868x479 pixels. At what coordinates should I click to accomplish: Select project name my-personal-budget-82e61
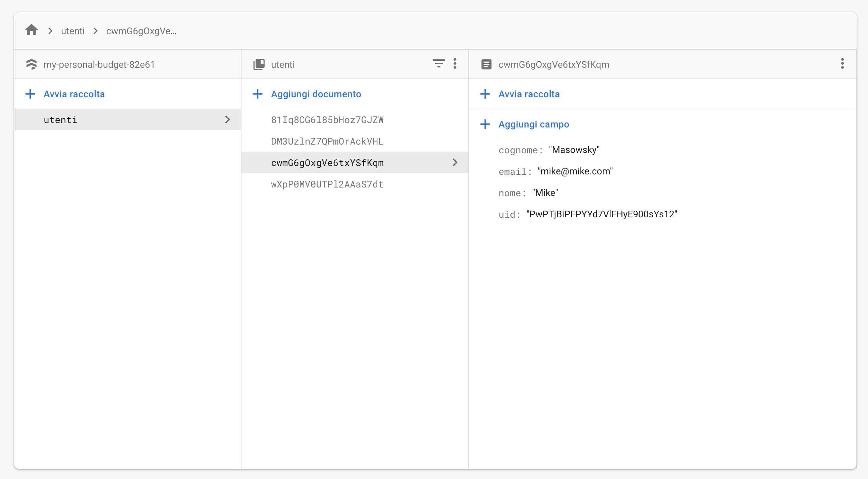[99, 64]
